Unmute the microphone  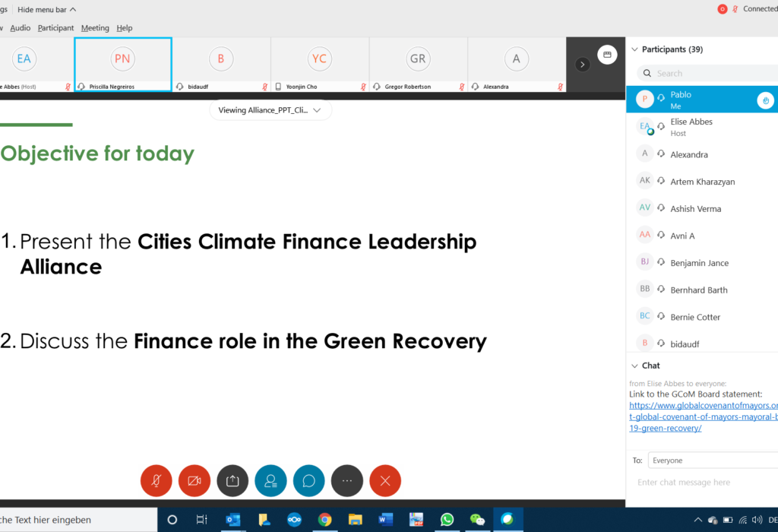coord(156,480)
